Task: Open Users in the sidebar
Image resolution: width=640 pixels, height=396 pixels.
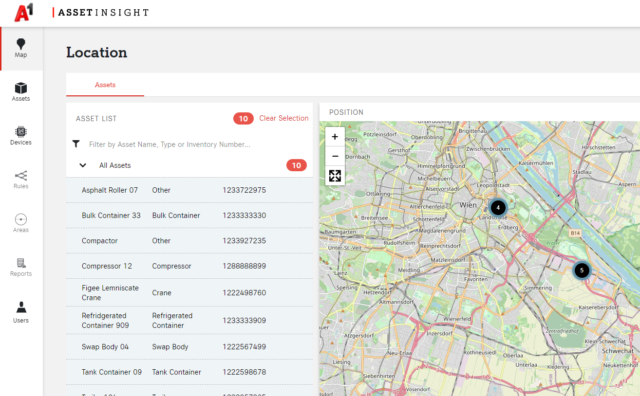Action: click(x=21, y=312)
